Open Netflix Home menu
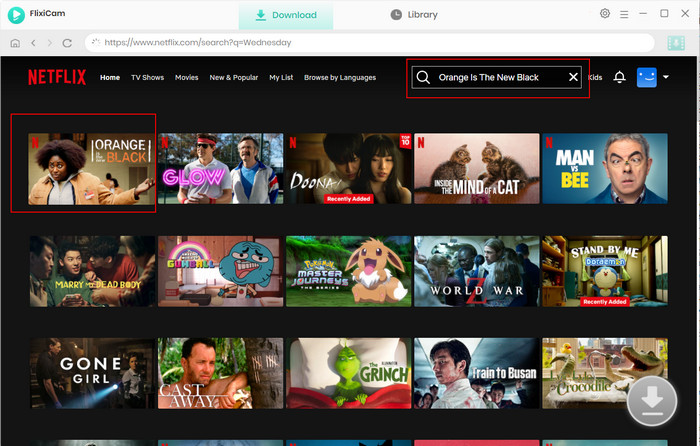The image size is (700, 446). pyautogui.click(x=110, y=77)
